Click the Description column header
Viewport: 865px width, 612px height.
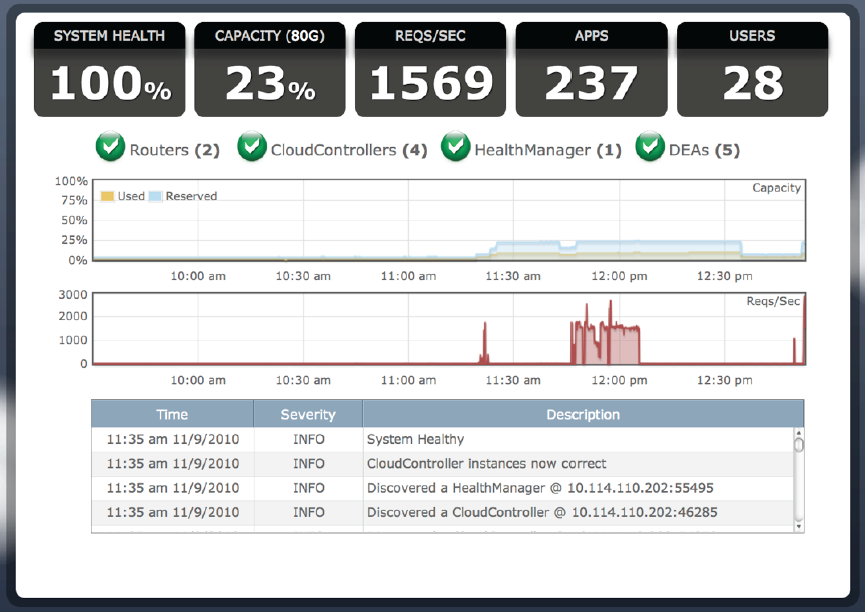[583, 414]
